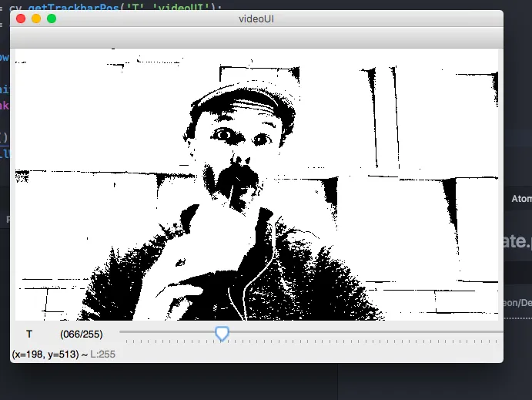
Task: Minimize videoUI window using yellow button
Action: click(x=36, y=18)
